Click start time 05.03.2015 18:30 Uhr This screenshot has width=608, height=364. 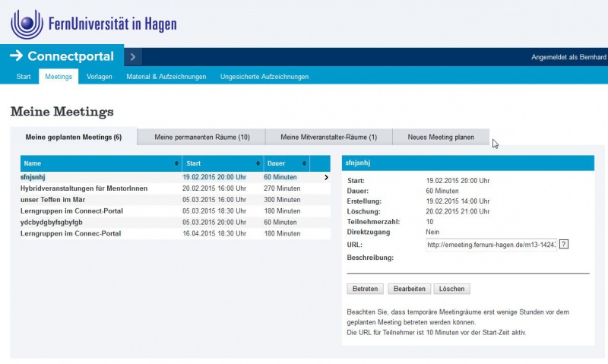(214, 211)
